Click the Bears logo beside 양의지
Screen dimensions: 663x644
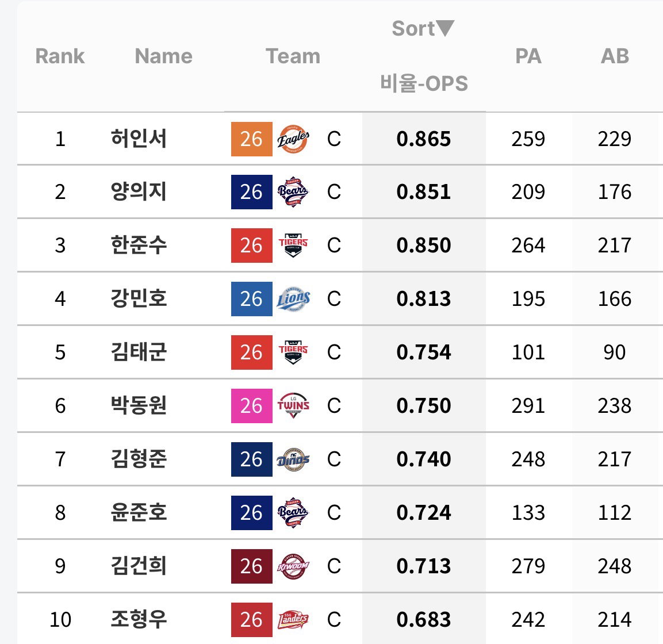(293, 192)
